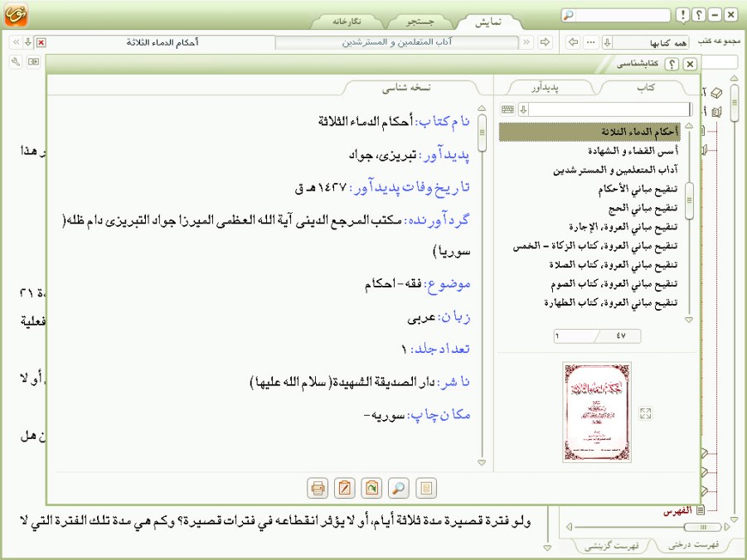Click the book number field showing ۱
The height and width of the screenshot is (560, 747).
pyautogui.click(x=575, y=336)
